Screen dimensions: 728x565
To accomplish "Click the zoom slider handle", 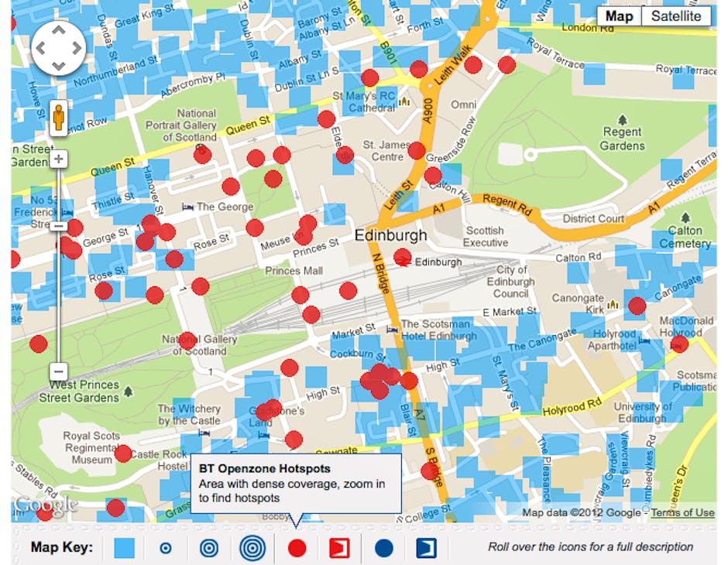I will point(59,226).
